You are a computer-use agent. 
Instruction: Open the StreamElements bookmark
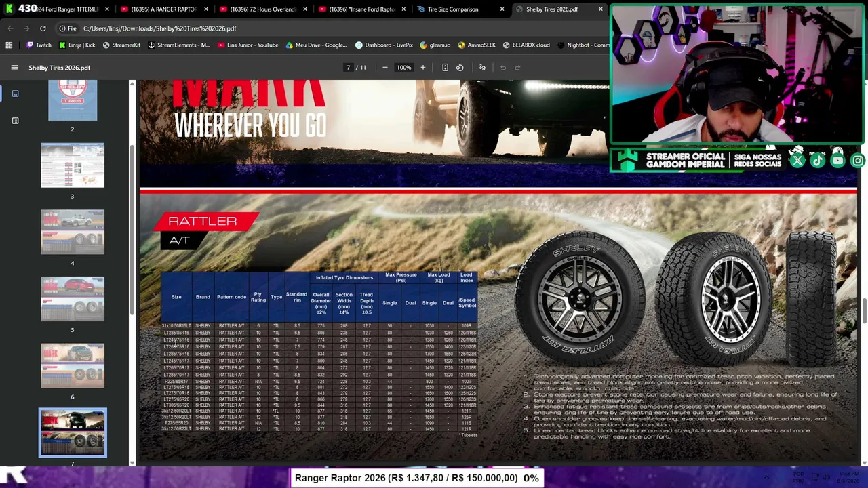179,45
